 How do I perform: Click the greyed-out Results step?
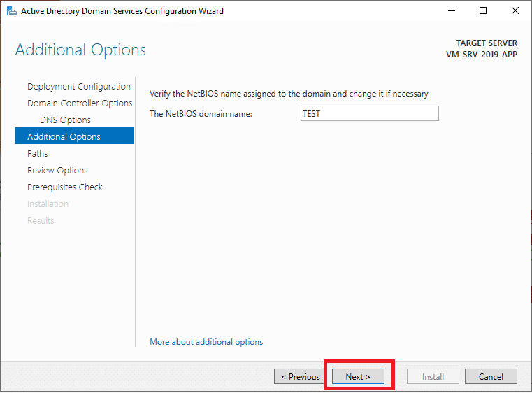pos(41,221)
